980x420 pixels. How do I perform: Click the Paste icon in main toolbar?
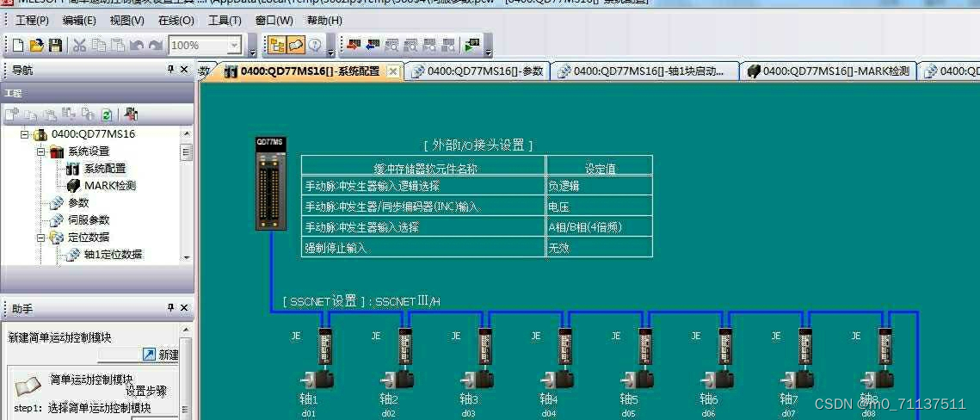coord(118,45)
